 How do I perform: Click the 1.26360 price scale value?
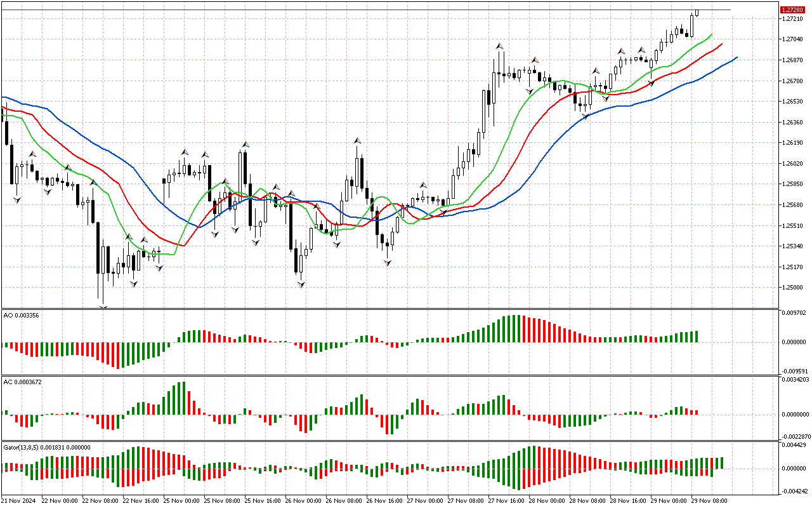click(792, 123)
